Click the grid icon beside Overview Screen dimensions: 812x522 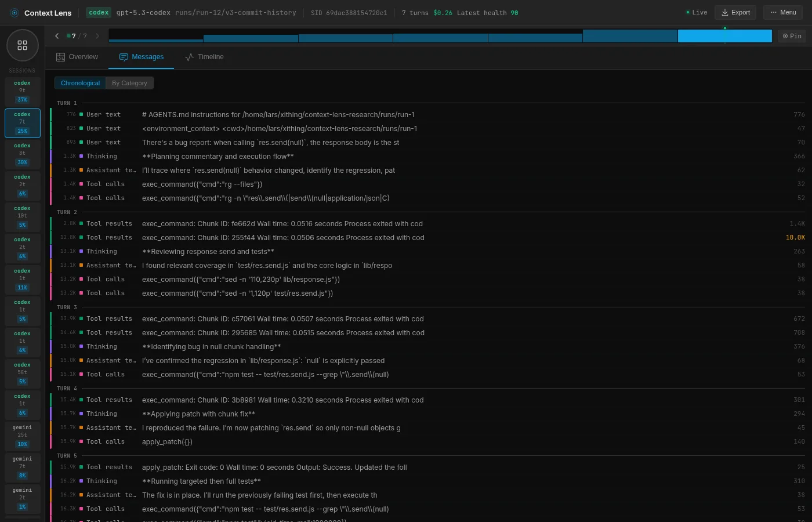click(x=60, y=56)
